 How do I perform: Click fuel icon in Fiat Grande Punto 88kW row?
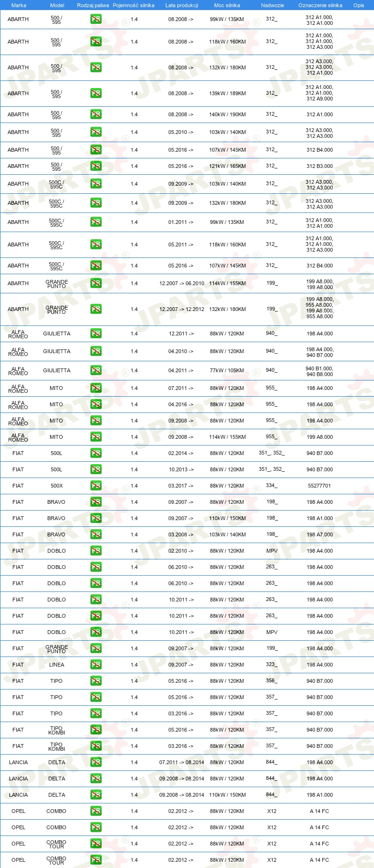(x=96, y=648)
